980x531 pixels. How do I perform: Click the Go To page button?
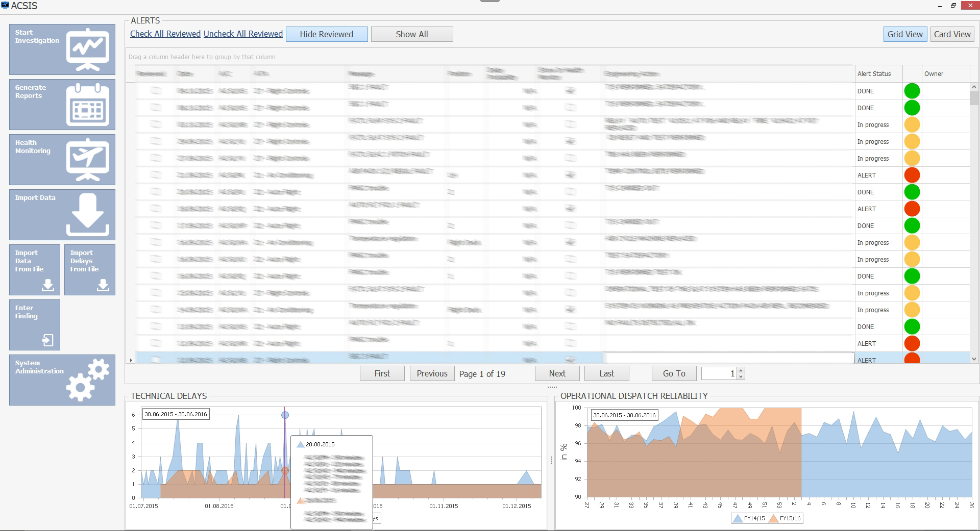[673, 373]
